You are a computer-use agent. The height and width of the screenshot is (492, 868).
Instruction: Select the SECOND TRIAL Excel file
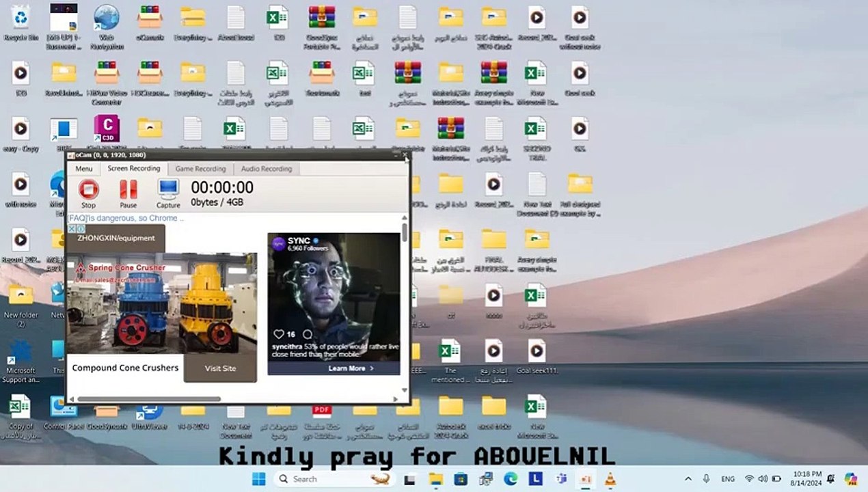point(536,138)
